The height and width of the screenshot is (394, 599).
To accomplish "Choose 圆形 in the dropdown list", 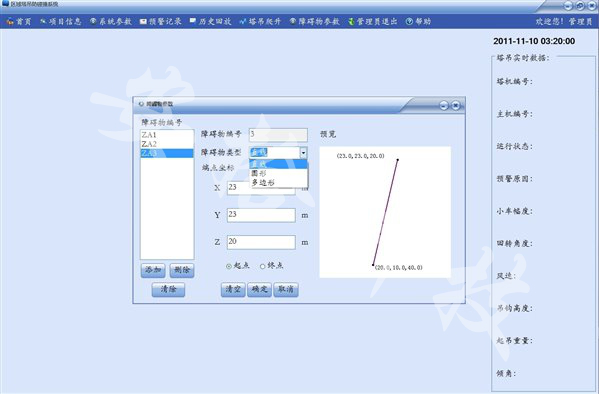I will click(x=278, y=173).
